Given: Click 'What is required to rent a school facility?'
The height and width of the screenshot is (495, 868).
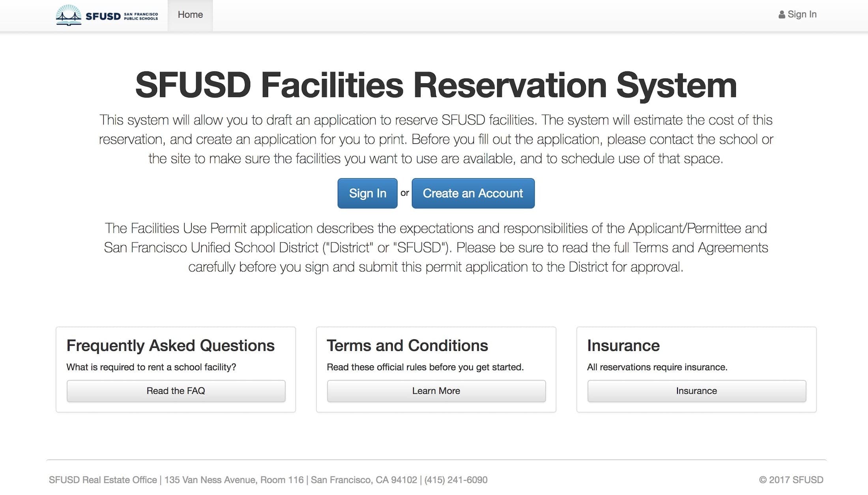Looking at the screenshot, I should point(151,367).
